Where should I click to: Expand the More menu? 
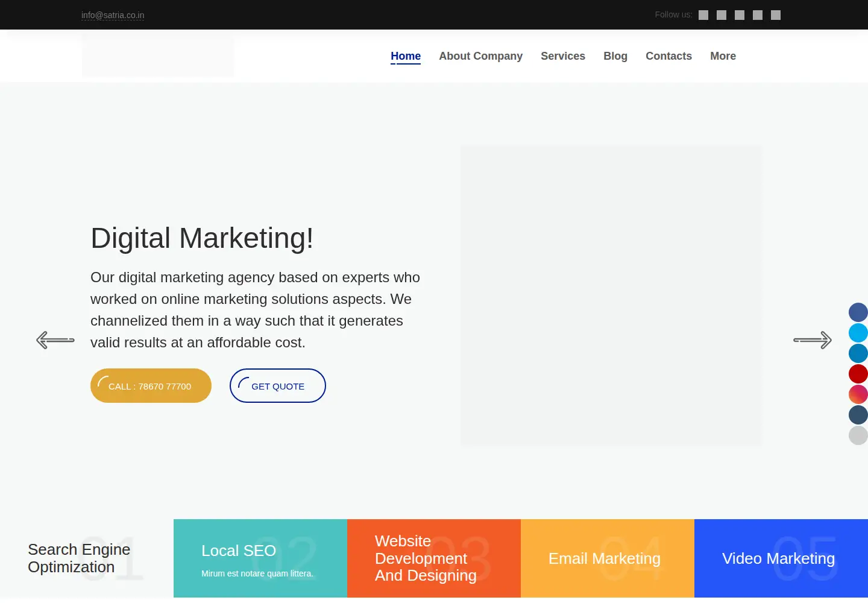click(723, 56)
